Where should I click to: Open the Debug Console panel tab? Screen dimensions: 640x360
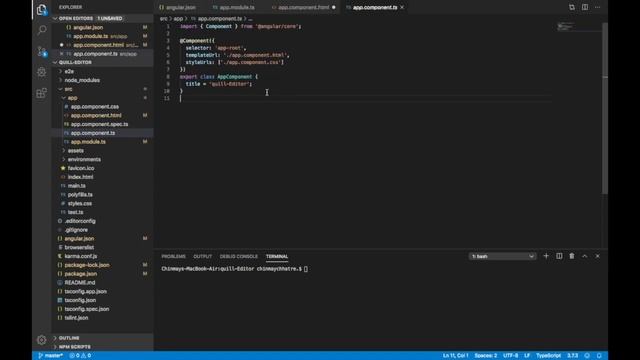tap(239, 256)
